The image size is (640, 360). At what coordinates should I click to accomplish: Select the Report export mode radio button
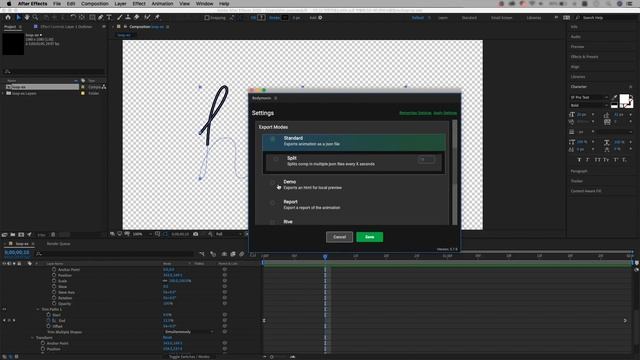tap(273, 203)
